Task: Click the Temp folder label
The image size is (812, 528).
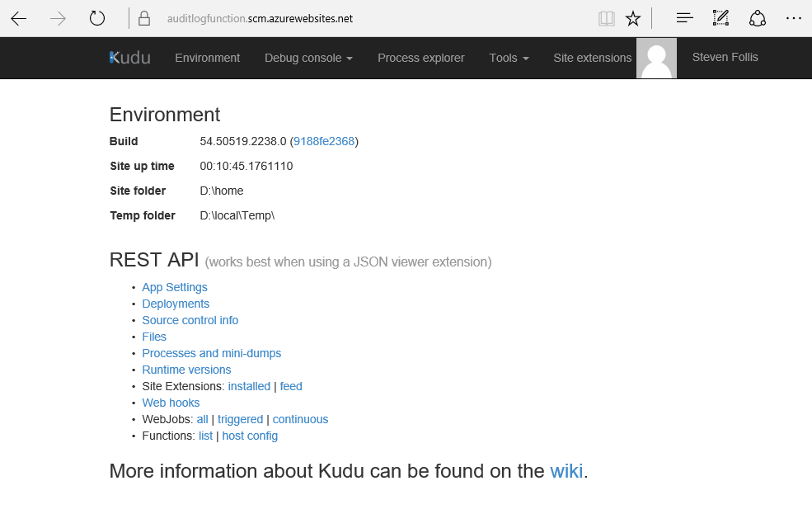Action: click(143, 215)
